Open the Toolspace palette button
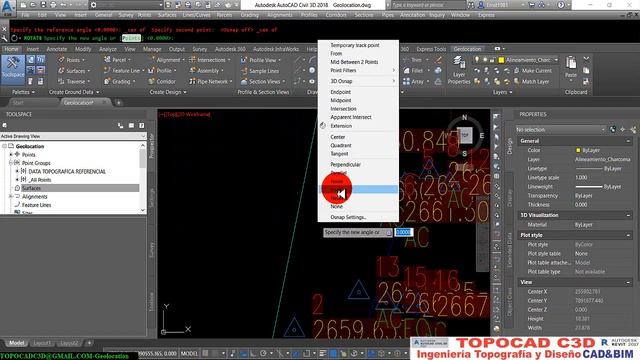Image resolution: width=640 pixels, height=360 pixels. pyautogui.click(x=13, y=69)
